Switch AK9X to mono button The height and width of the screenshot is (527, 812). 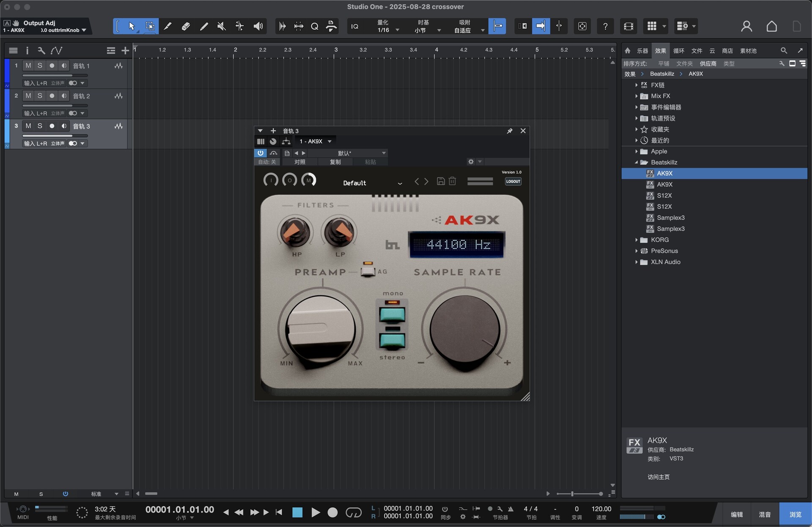click(392, 314)
